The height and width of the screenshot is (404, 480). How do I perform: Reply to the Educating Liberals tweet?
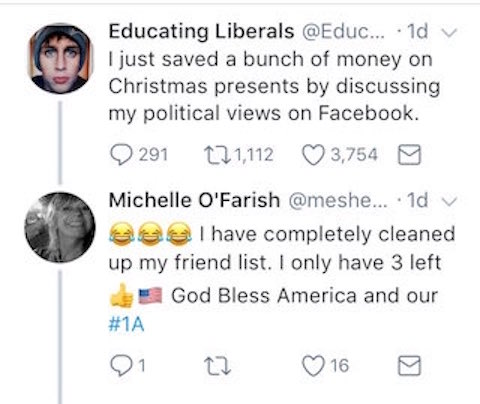121,155
